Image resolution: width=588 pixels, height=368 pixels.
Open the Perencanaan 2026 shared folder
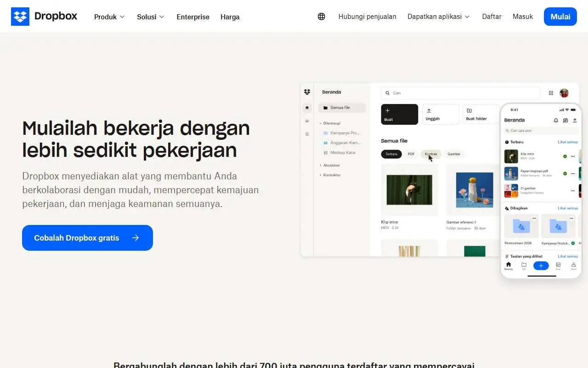(x=521, y=230)
